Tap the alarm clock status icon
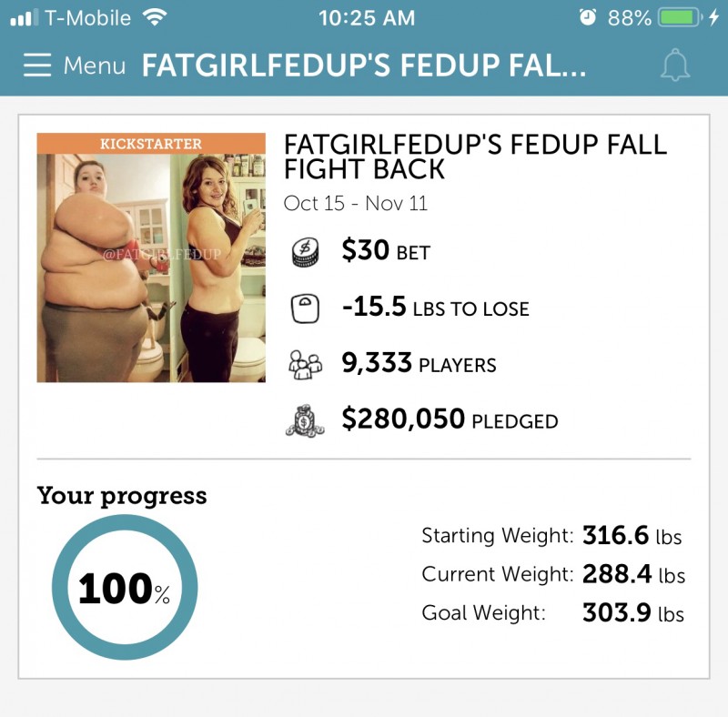This screenshot has width=728, height=717. click(587, 18)
